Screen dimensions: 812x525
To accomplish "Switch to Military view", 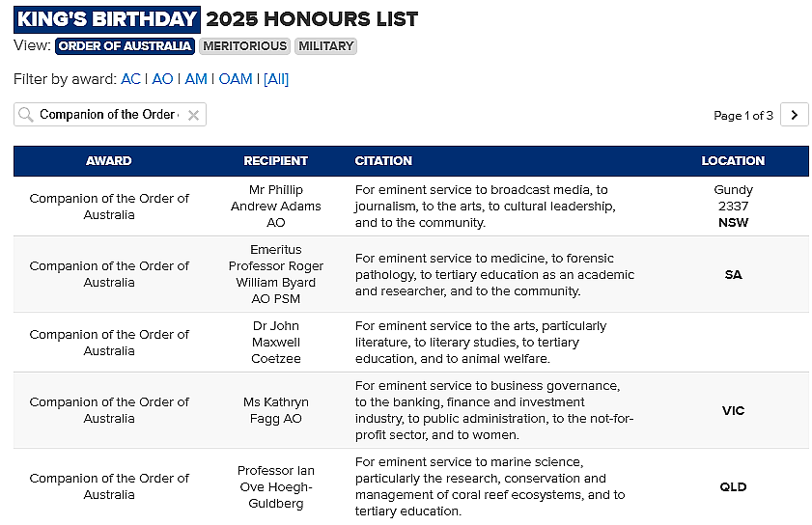I will pyautogui.click(x=325, y=46).
